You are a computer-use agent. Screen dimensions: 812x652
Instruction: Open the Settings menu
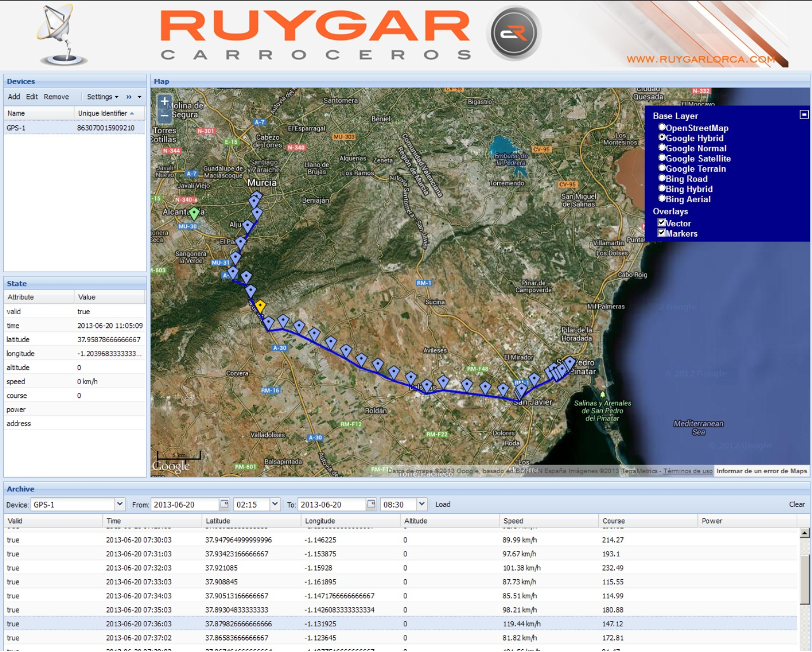(x=102, y=97)
